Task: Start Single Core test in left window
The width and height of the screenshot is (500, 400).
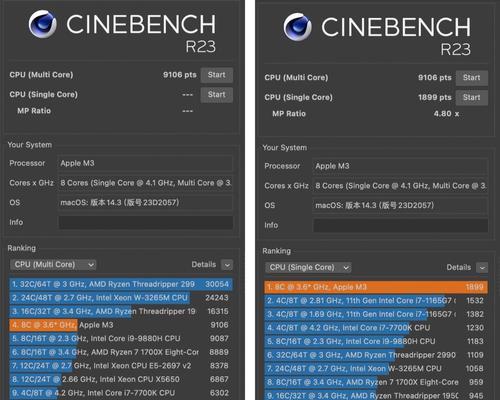Action: [217, 95]
